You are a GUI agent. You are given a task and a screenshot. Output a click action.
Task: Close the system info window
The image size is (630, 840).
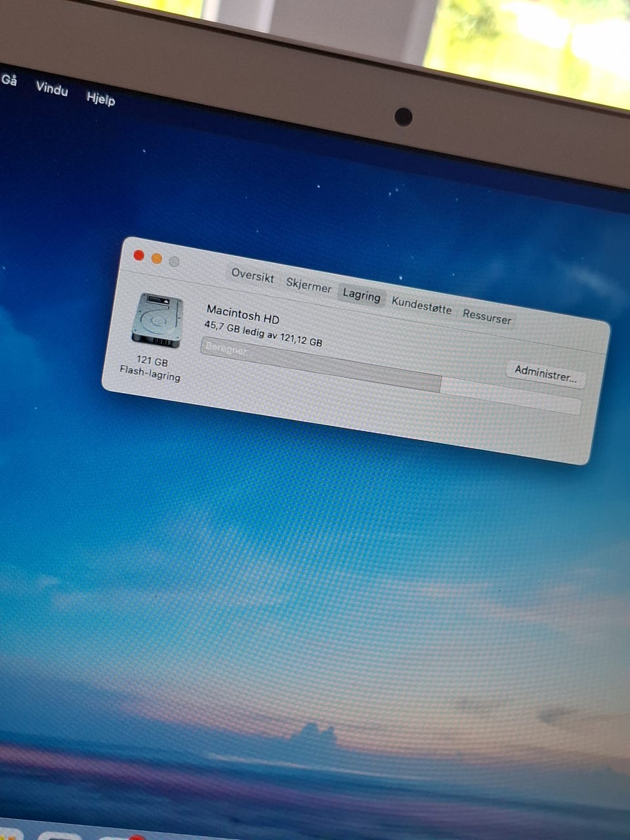pyautogui.click(x=138, y=255)
